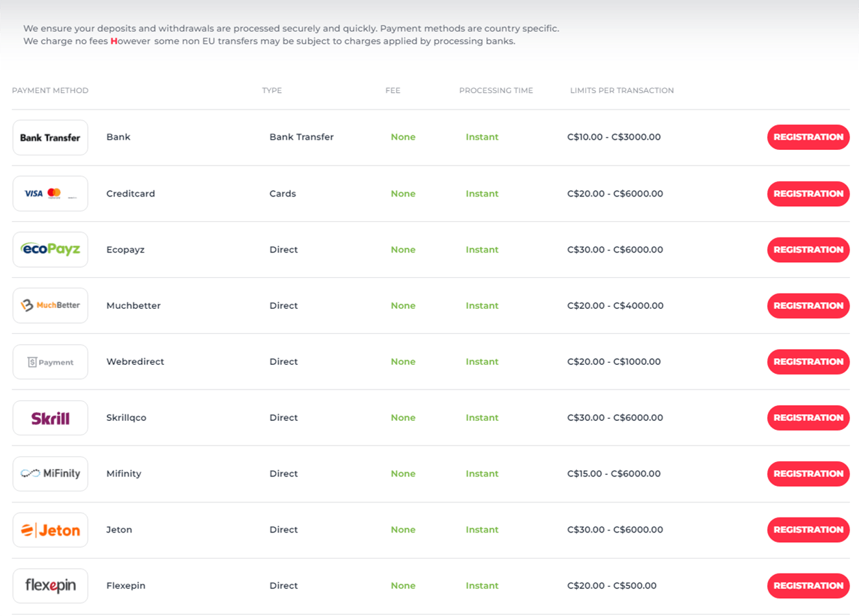Image resolution: width=859 pixels, height=616 pixels.
Task: Click the Limits Per Transaction column header
Action: [621, 90]
